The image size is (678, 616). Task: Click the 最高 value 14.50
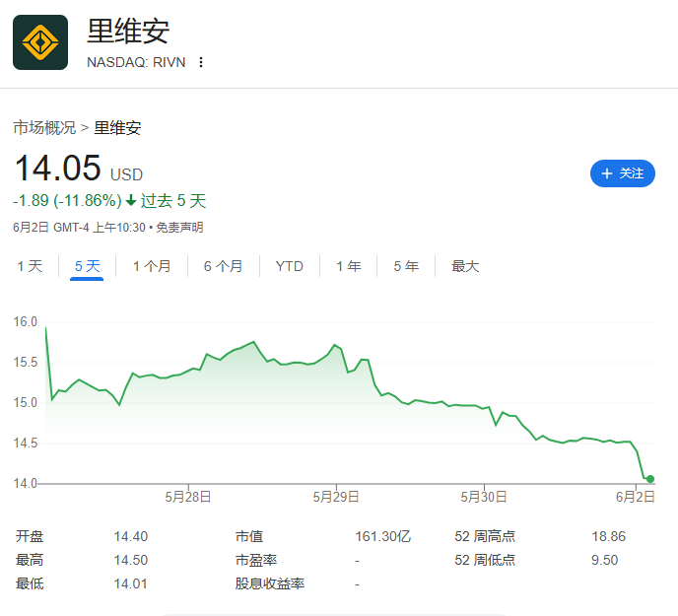[131, 560]
